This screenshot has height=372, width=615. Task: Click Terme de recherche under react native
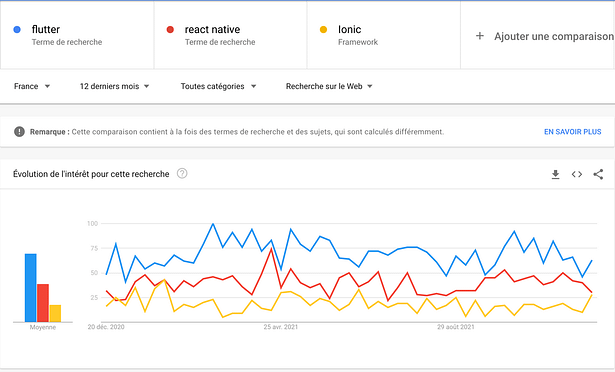(220, 42)
